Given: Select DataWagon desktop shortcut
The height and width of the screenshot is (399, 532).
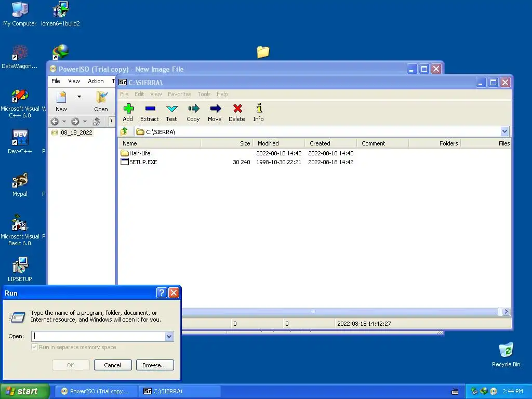Looking at the screenshot, I should point(20,57).
